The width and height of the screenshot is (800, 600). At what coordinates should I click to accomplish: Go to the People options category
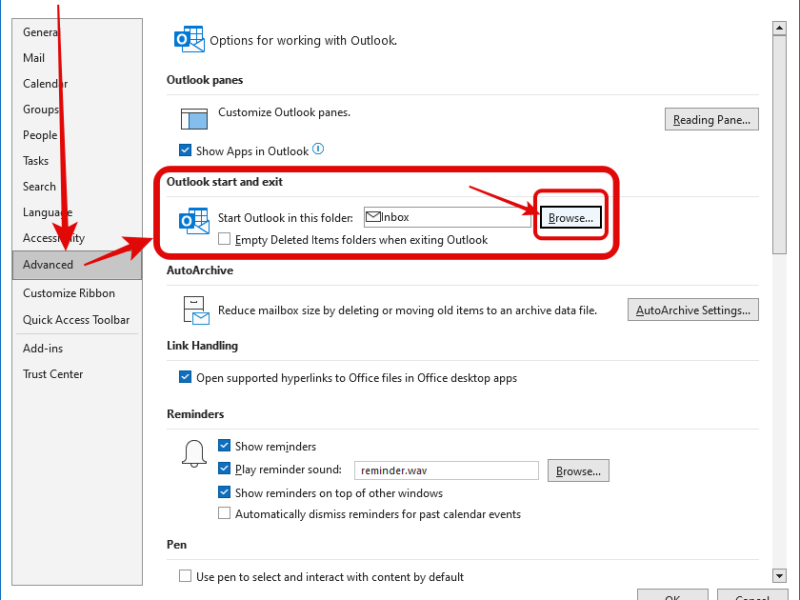[77, 135]
